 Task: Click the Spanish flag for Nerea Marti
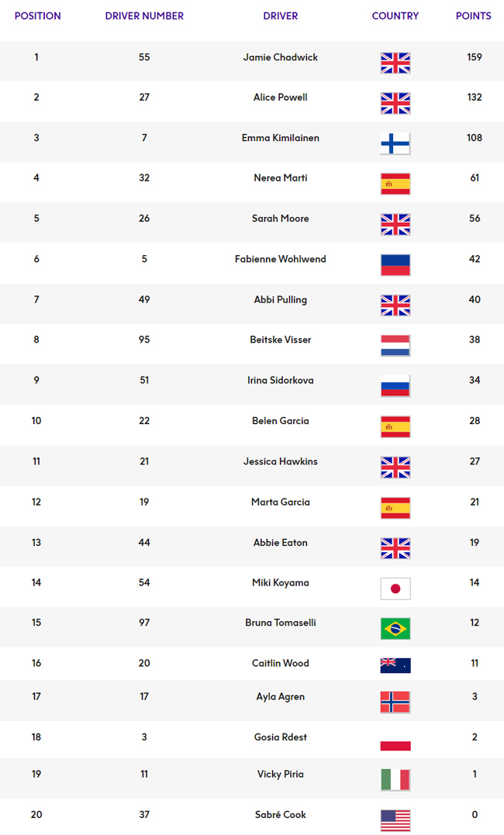click(395, 184)
